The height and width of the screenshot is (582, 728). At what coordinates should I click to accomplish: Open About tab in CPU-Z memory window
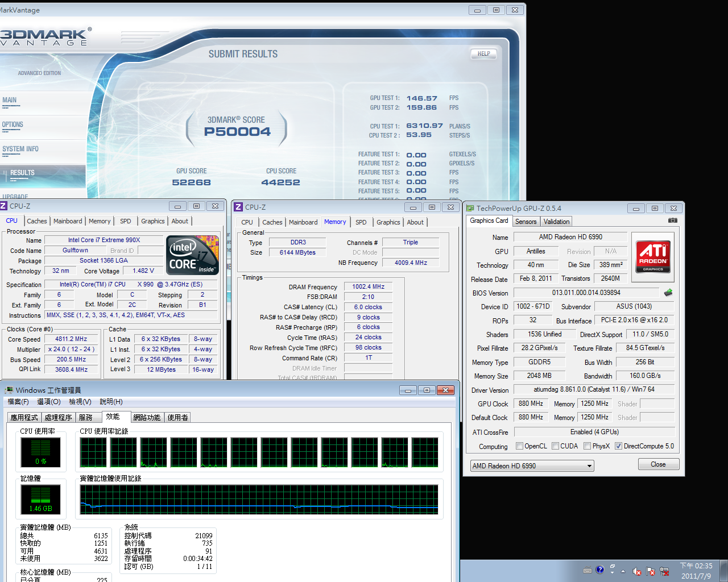click(415, 222)
